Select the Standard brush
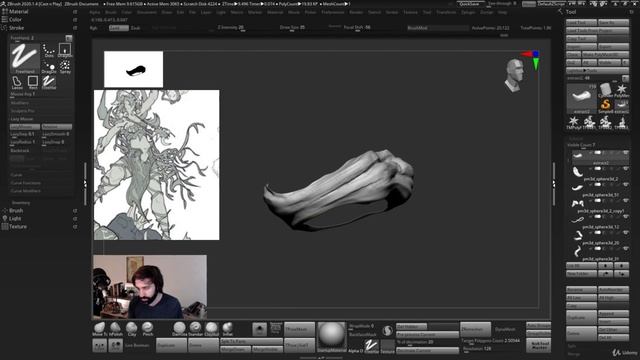The height and width of the screenshot is (360, 640). click(196, 329)
